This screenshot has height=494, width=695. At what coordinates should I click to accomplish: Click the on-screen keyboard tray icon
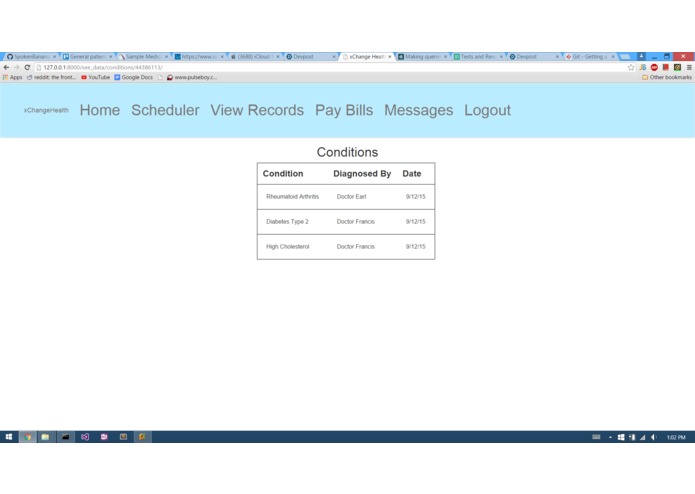point(596,437)
